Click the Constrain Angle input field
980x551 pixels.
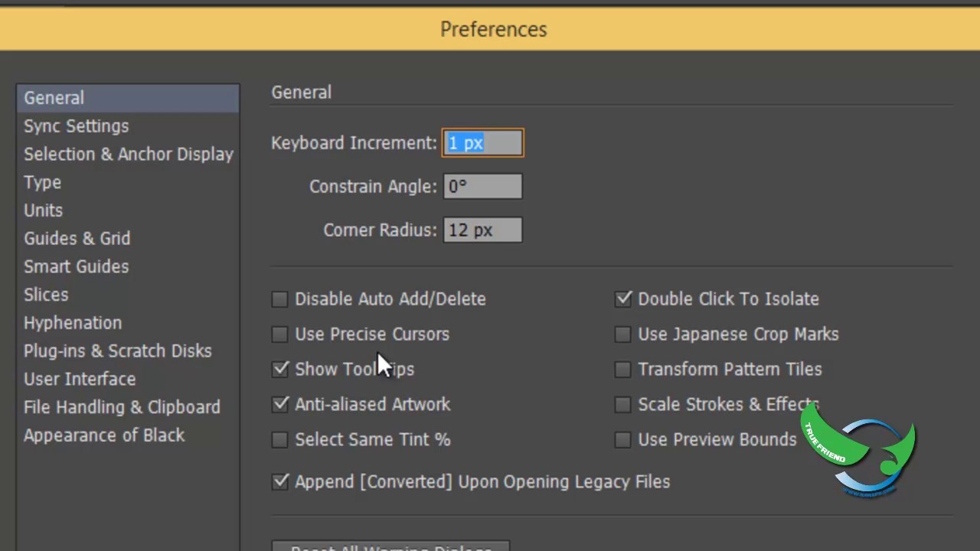(x=483, y=187)
